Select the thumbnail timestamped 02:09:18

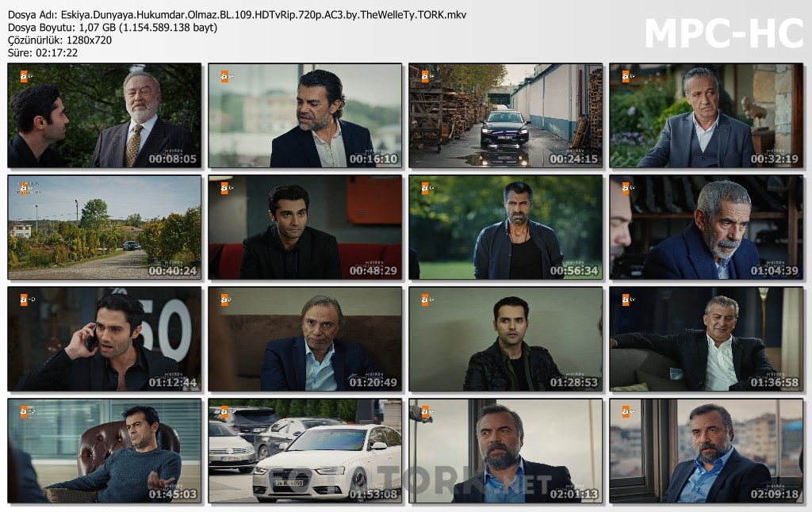tap(707, 451)
